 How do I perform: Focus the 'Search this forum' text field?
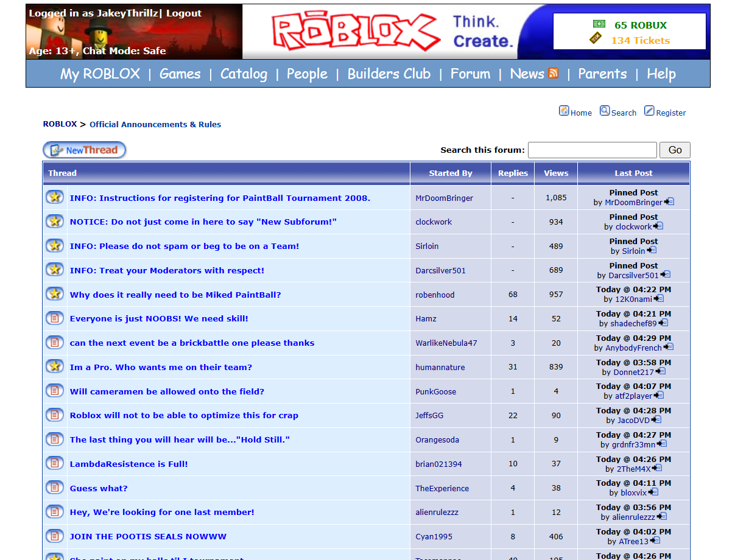pyautogui.click(x=592, y=150)
